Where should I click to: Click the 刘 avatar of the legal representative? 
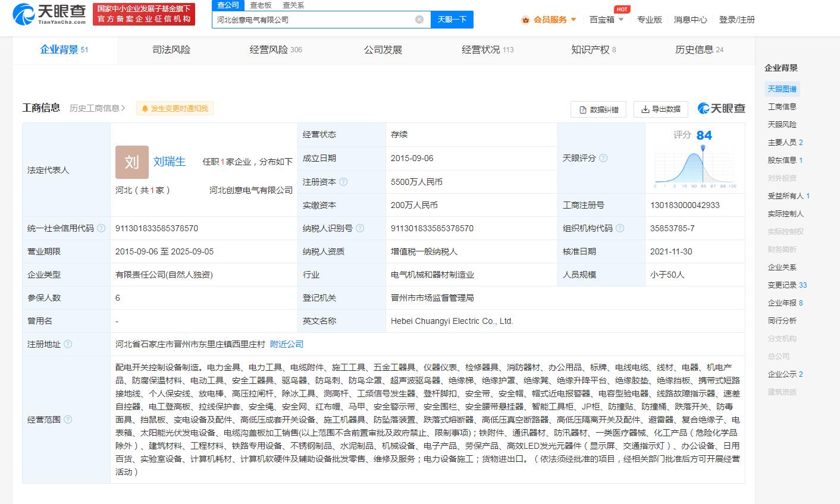pyautogui.click(x=132, y=162)
